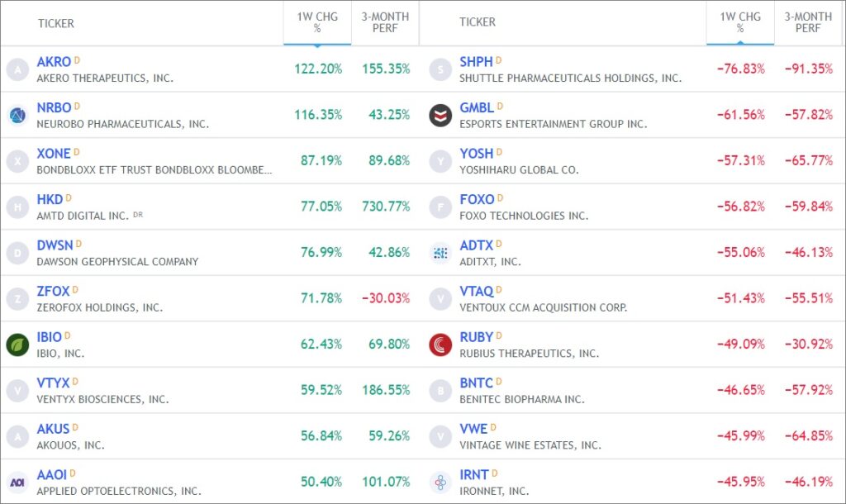Open the XONE ticker link
The image size is (846, 504).
click(54, 154)
